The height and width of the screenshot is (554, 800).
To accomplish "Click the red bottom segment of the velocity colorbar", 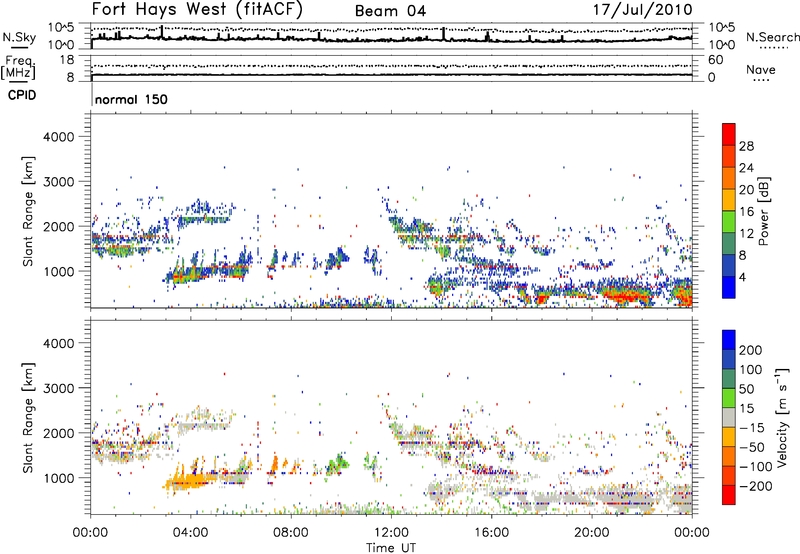I will pyautogui.click(x=729, y=495).
